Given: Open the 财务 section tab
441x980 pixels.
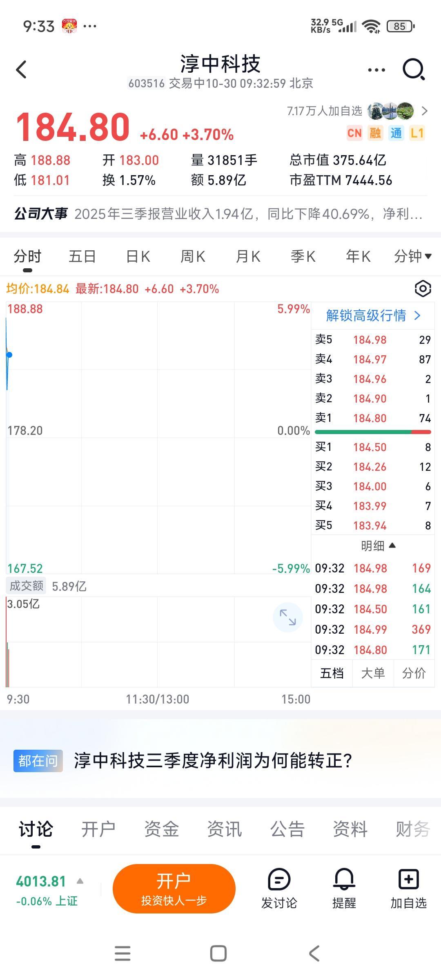Looking at the screenshot, I should 413,829.
